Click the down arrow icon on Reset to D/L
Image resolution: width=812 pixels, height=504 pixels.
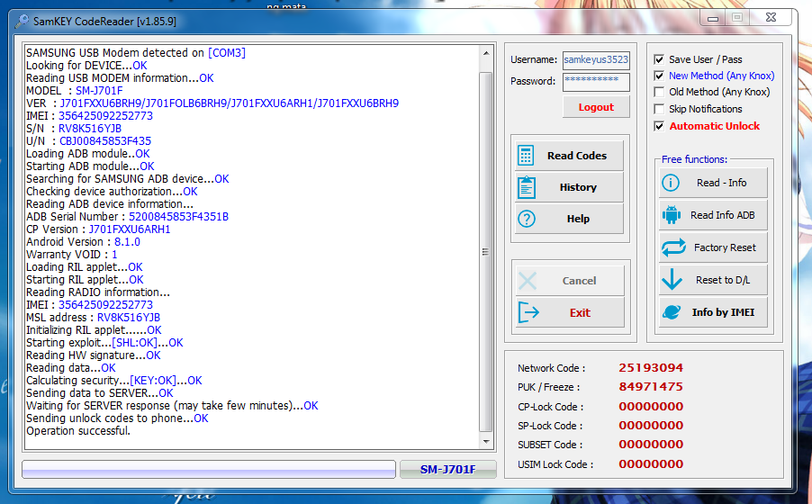[672, 280]
